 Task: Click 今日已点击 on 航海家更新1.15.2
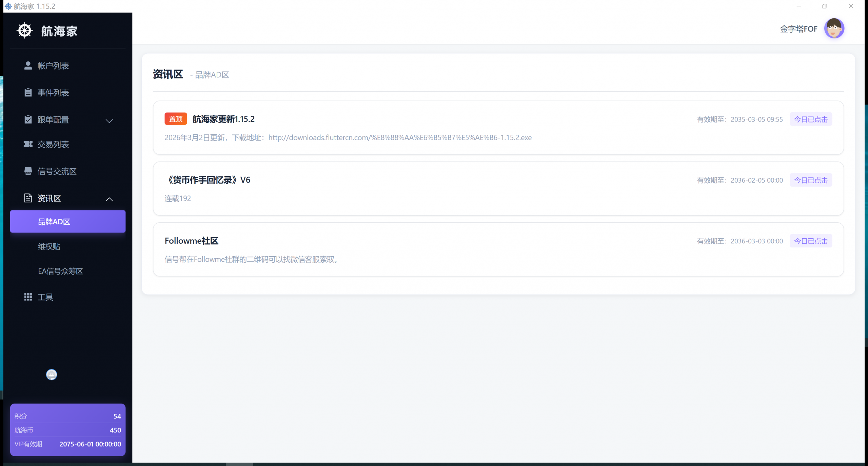pos(811,119)
